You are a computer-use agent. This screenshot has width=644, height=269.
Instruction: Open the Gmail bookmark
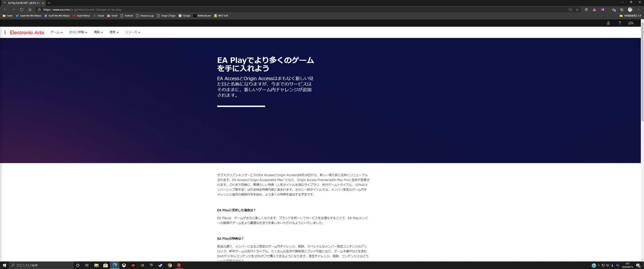pyautogui.click(x=112, y=15)
